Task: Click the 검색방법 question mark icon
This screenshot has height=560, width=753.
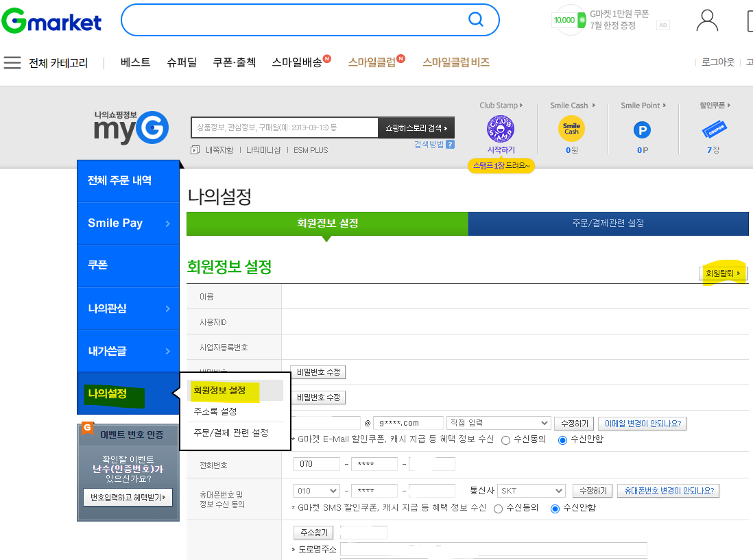Action: (450, 145)
